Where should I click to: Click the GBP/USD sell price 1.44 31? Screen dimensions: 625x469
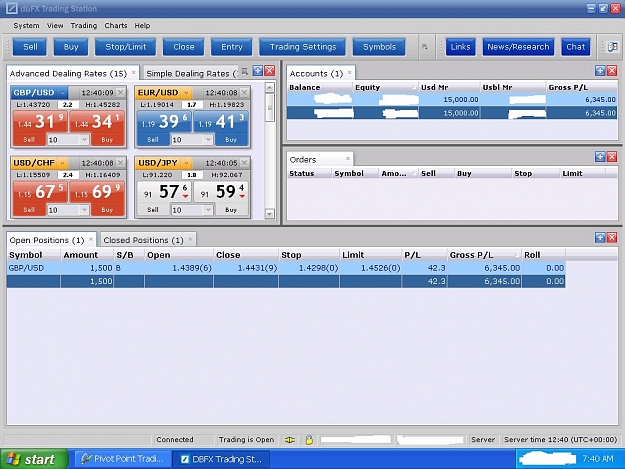[40, 122]
